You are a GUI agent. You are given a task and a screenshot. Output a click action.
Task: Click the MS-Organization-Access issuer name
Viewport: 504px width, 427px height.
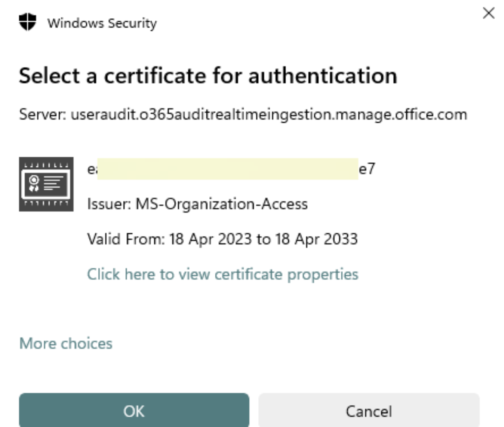pyautogui.click(x=221, y=204)
